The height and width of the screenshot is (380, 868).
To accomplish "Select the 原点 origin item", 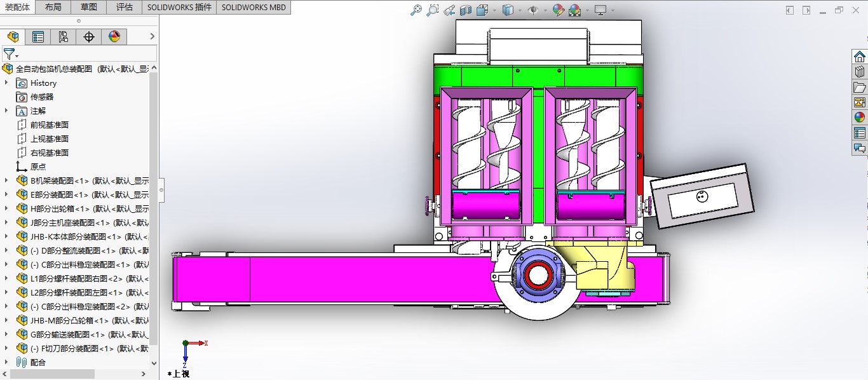I will point(31,166).
